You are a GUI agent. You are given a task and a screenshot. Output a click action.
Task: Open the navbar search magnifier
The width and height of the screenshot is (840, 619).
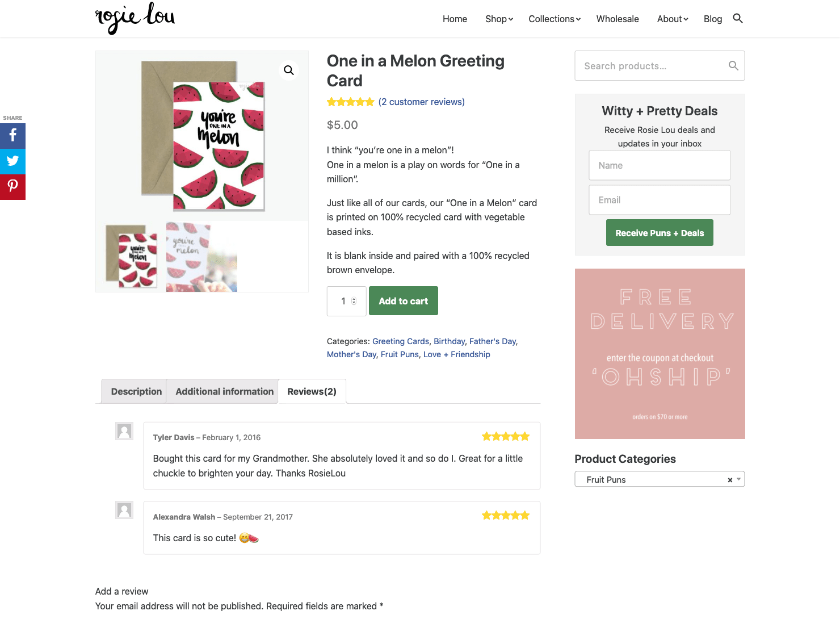tap(738, 18)
